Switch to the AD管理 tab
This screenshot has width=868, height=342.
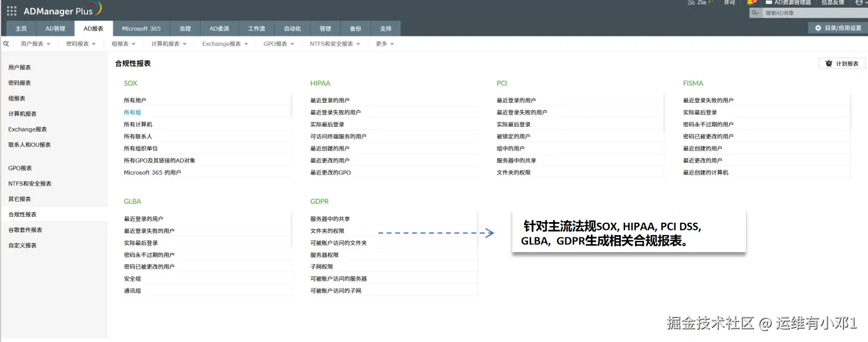pyautogui.click(x=55, y=28)
